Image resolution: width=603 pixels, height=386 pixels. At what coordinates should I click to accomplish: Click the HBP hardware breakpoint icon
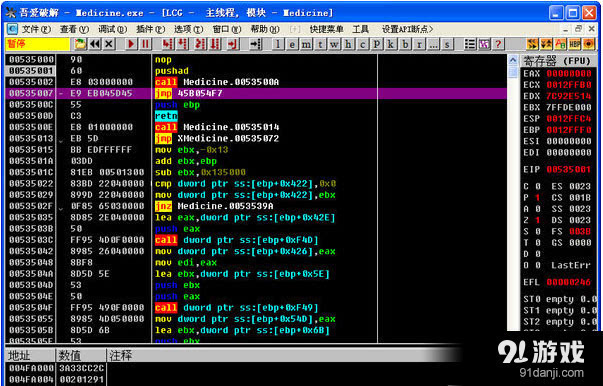(575, 44)
